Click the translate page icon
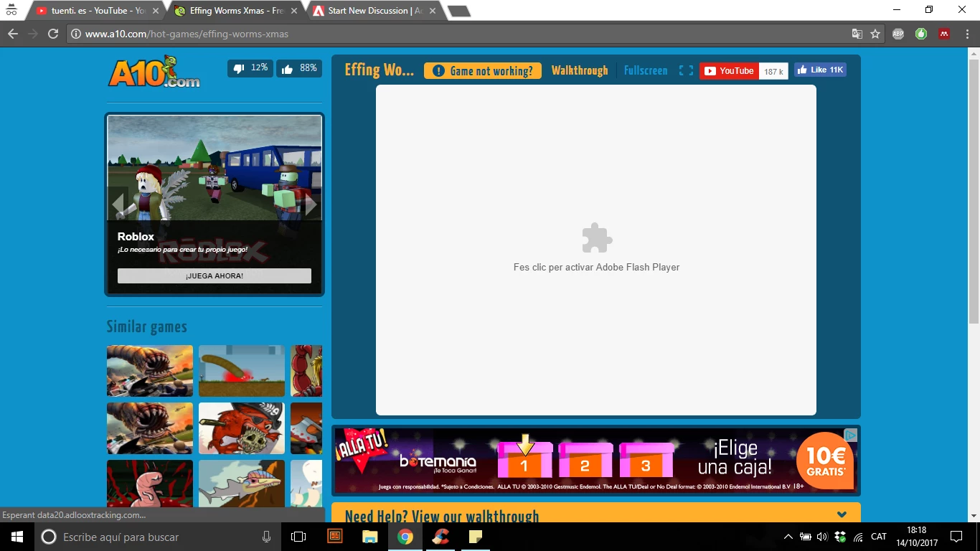The width and height of the screenshot is (980, 551). coord(857,34)
